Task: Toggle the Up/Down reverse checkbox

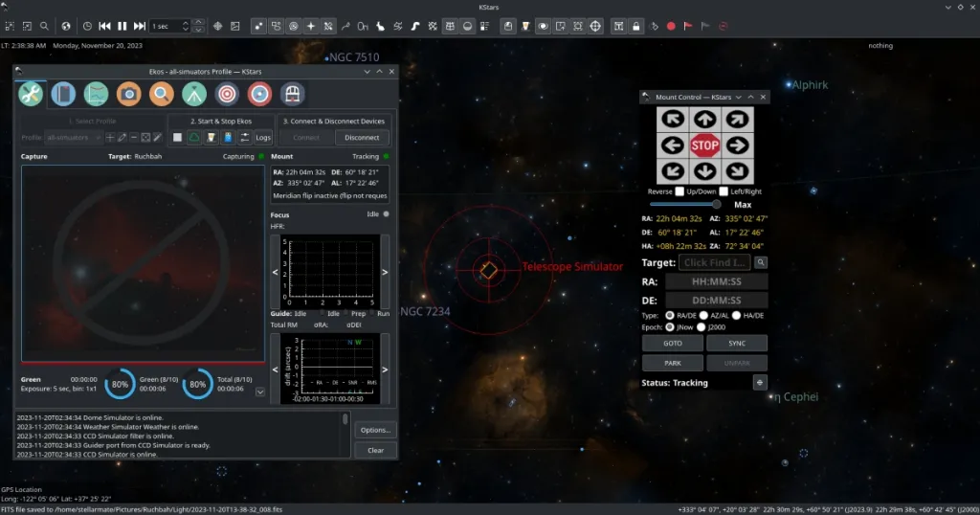Action: [x=679, y=191]
